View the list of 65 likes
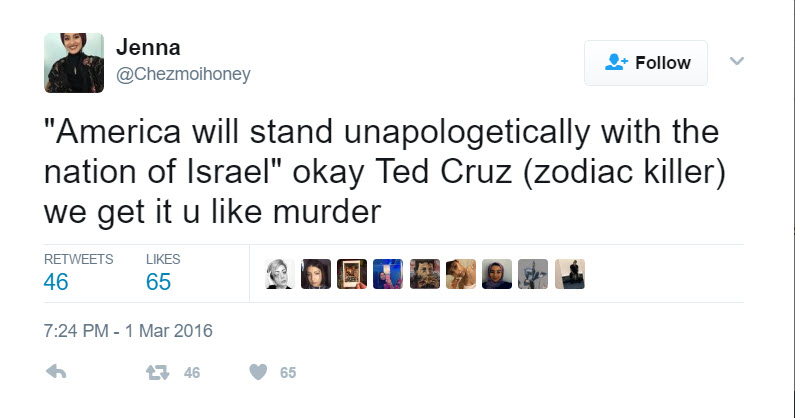The width and height of the screenshot is (795, 418). [162, 272]
